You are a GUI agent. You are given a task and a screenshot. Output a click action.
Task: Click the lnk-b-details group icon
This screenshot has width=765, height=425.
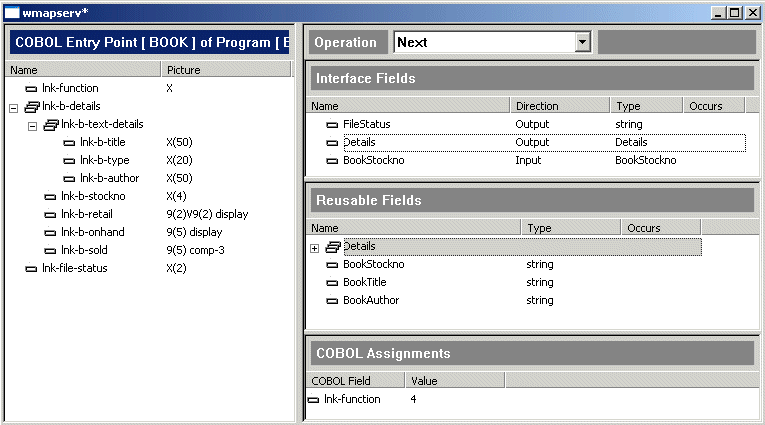(31, 106)
